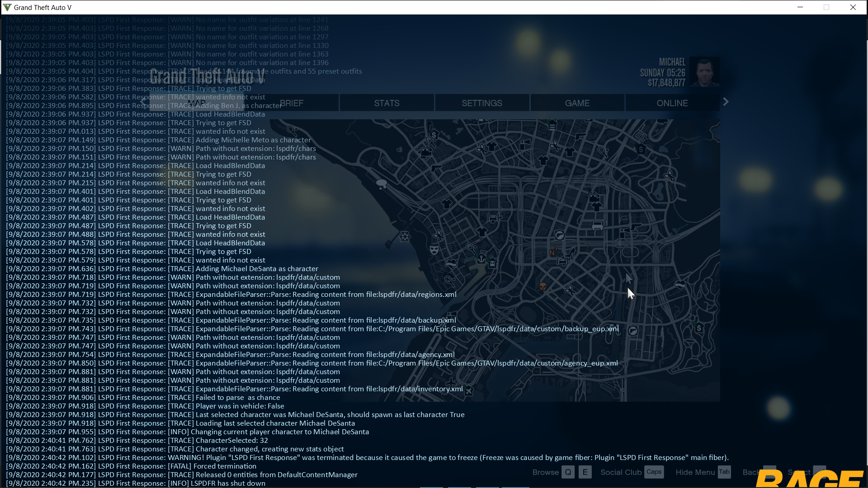Go to the ONLINE tab
The image size is (868, 488).
(672, 103)
